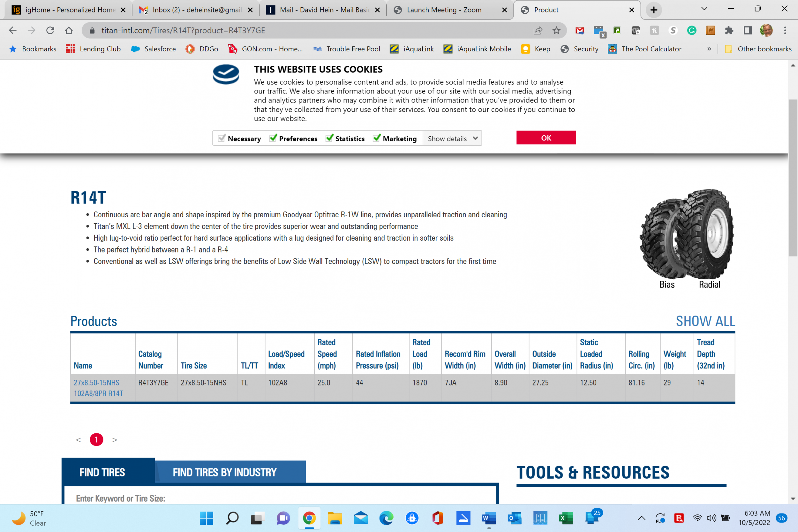Viewport: 798px width, 532px height.
Task: Go to the previous products page arrow
Action: point(79,440)
